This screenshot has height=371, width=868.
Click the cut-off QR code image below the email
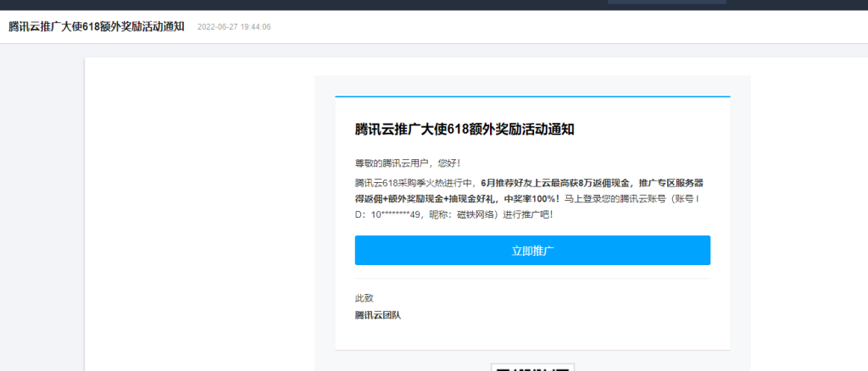532,367
